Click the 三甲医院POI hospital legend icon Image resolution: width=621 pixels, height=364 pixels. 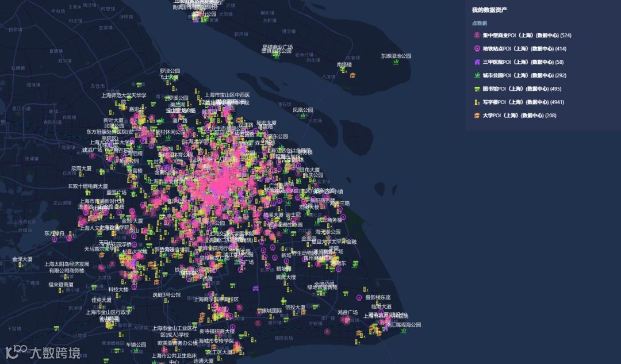[477, 62]
